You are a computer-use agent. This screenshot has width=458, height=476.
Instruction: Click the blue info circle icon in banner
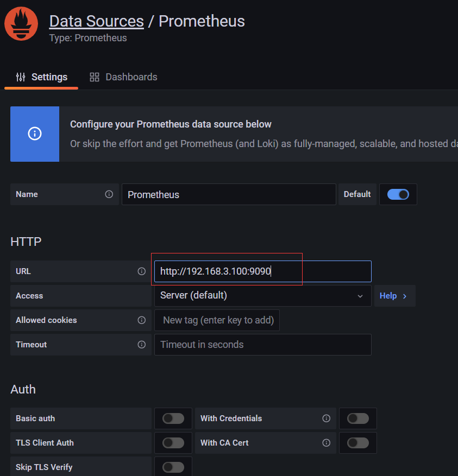coord(35,134)
